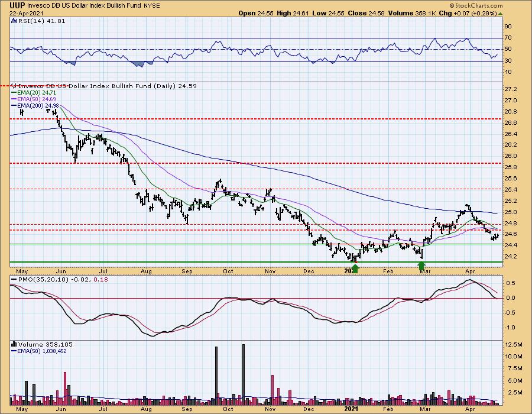This screenshot has height=414, width=532.
Task: Click the PMO axis value -1.0
Action: coord(510,328)
